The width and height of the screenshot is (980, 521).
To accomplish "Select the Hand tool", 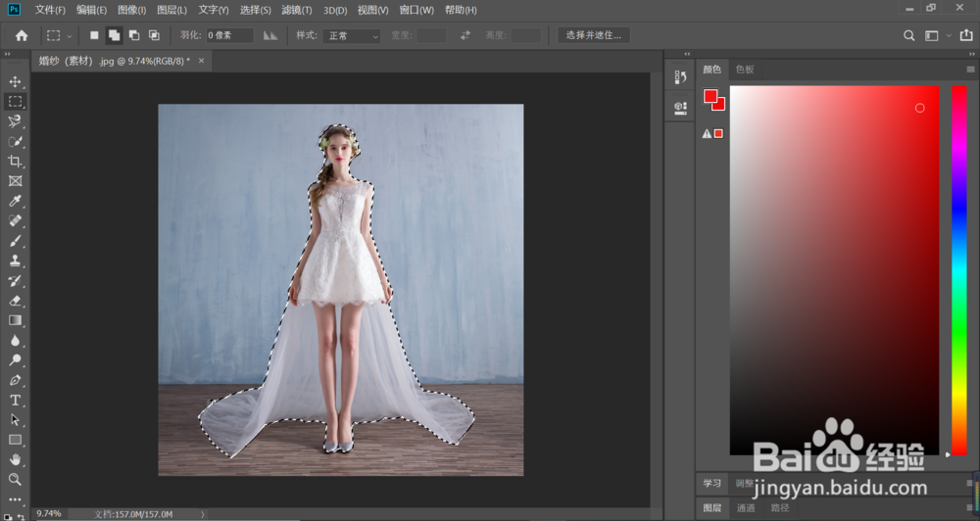I will tap(16, 459).
